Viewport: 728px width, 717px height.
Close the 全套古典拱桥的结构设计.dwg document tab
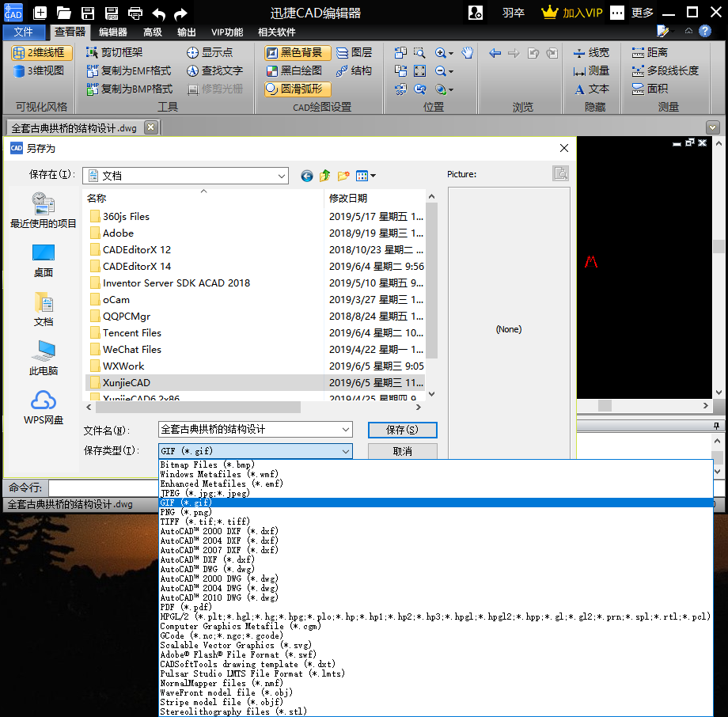point(151,127)
